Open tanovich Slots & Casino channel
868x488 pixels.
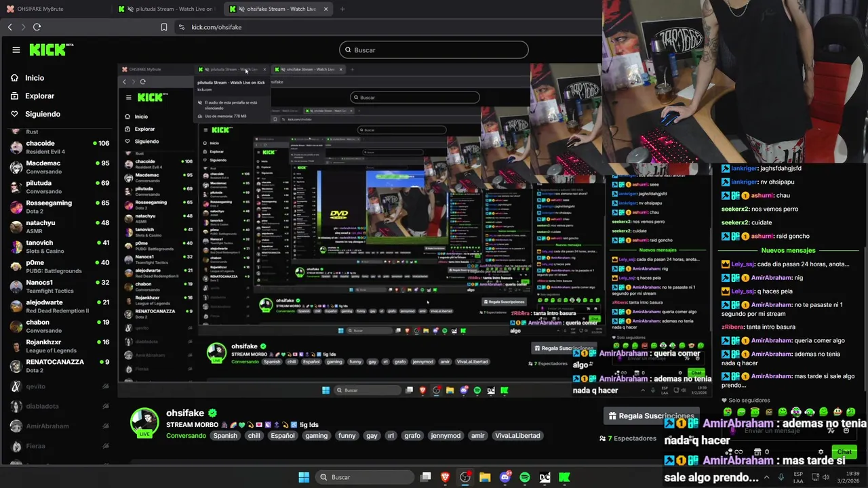coord(58,247)
